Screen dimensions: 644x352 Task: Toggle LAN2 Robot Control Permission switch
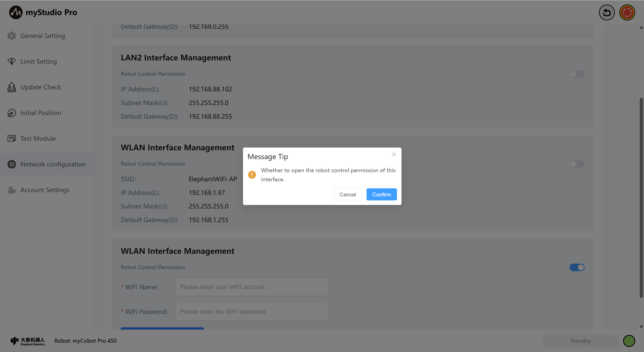tap(577, 74)
